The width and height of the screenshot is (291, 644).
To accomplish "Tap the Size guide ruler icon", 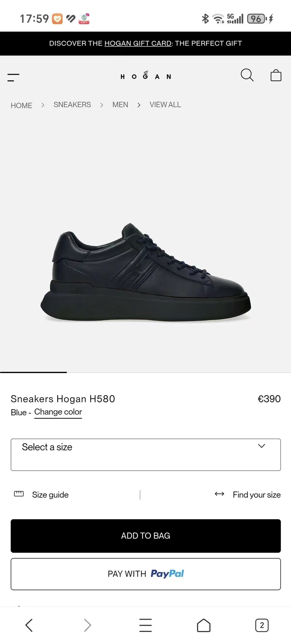I will [19, 494].
